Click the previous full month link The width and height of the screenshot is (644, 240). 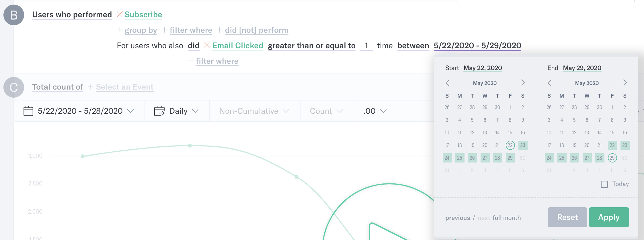(x=458, y=218)
